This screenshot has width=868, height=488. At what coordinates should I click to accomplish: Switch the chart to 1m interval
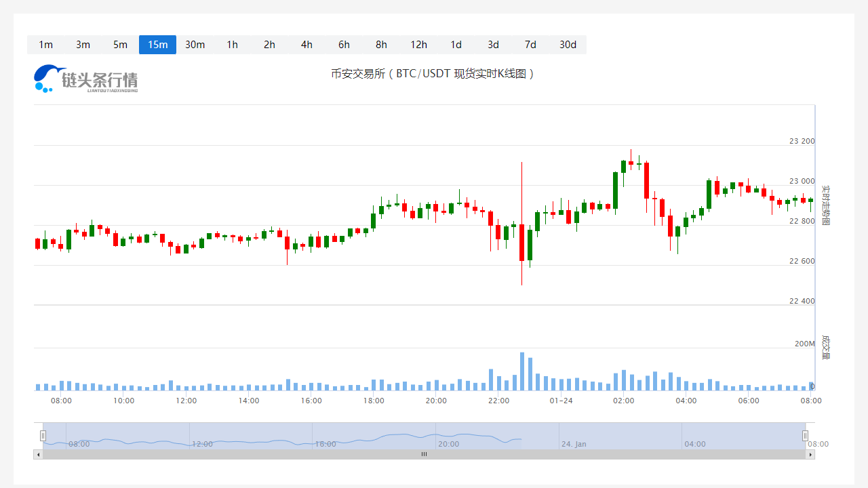(x=45, y=44)
